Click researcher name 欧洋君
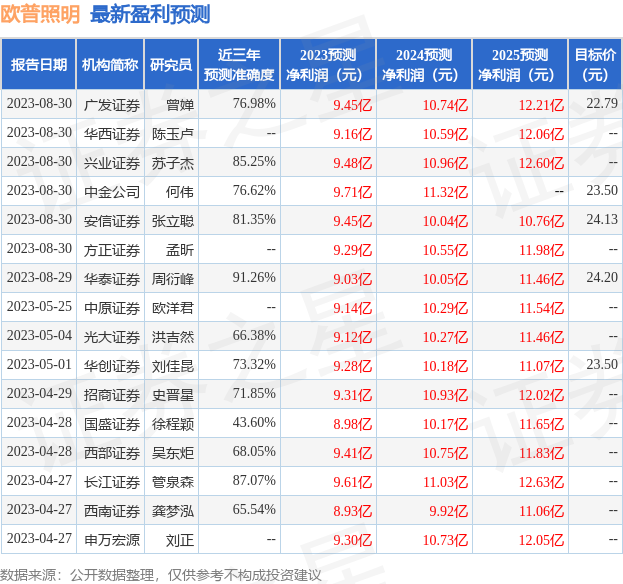 (173, 308)
